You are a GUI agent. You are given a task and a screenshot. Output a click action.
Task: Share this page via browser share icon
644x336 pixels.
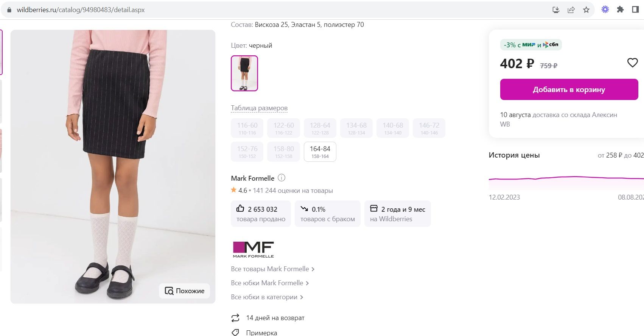[571, 10]
